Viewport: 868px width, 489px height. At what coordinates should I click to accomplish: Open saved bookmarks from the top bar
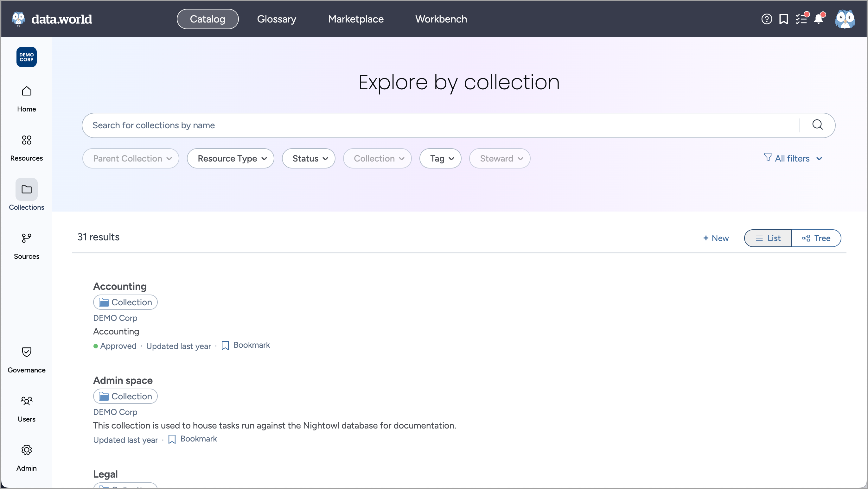pyautogui.click(x=784, y=19)
